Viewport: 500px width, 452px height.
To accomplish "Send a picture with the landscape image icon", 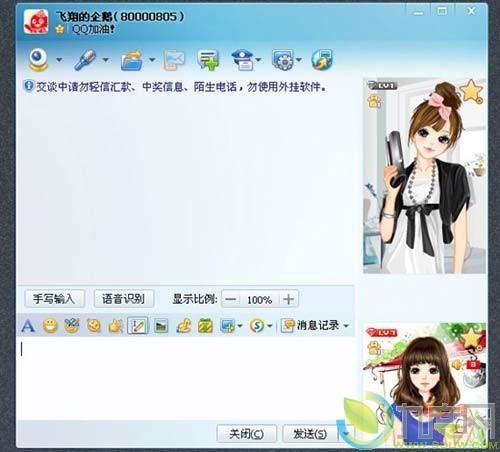I will pyautogui.click(x=161, y=326).
